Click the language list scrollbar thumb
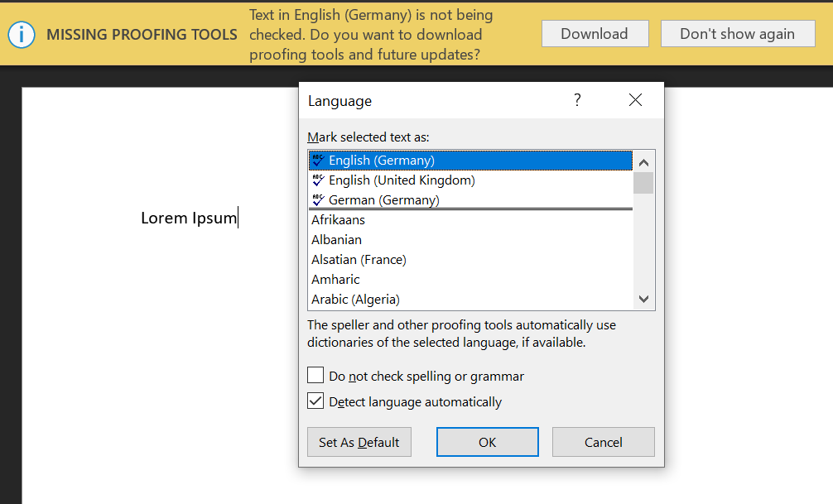The image size is (833, 504). pos(644,183)
